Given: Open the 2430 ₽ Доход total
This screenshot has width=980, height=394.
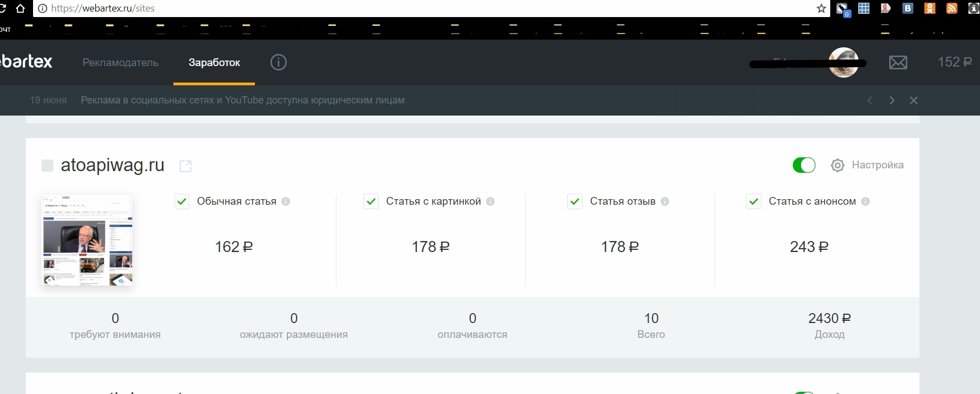Looking at the screenshot, I should tap(830, 326).
